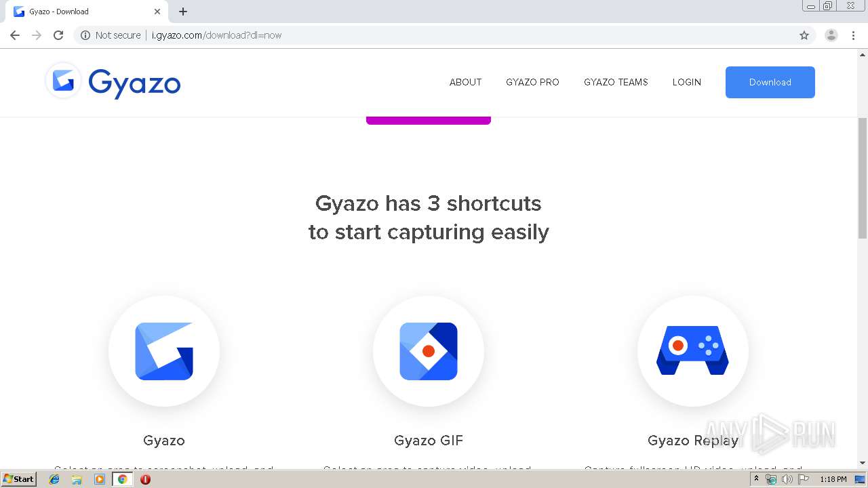Select the Gyazo screenshot app icon

point(164,351)
